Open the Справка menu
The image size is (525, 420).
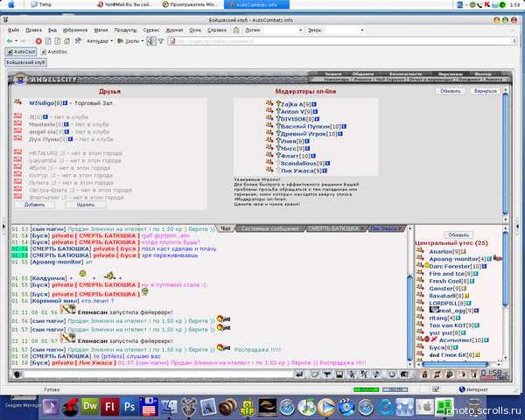(217, 30)
